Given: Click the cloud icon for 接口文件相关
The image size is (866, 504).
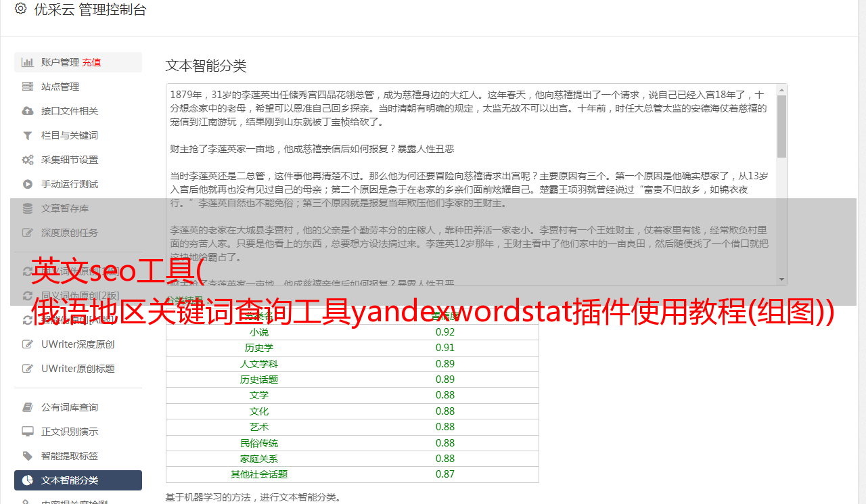Looking at the screenshot, I should (x=28, y=111).
